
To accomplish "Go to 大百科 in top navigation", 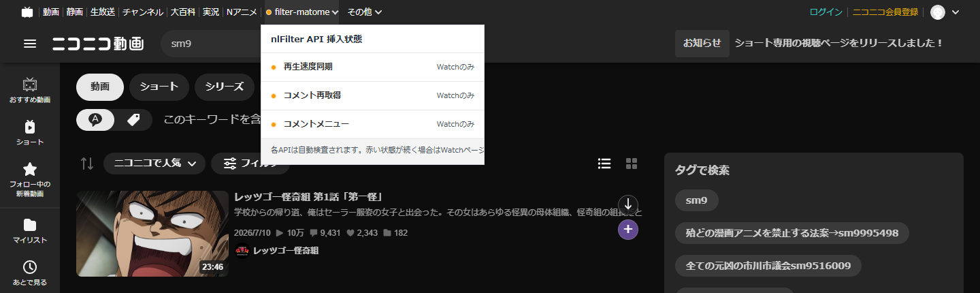I will tap(183, 12).
